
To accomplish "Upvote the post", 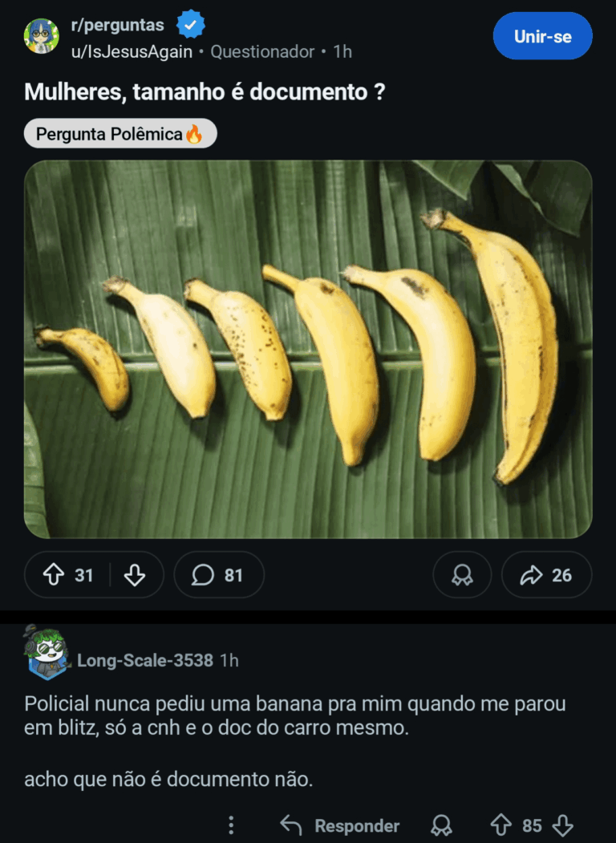I will point(54,575).
